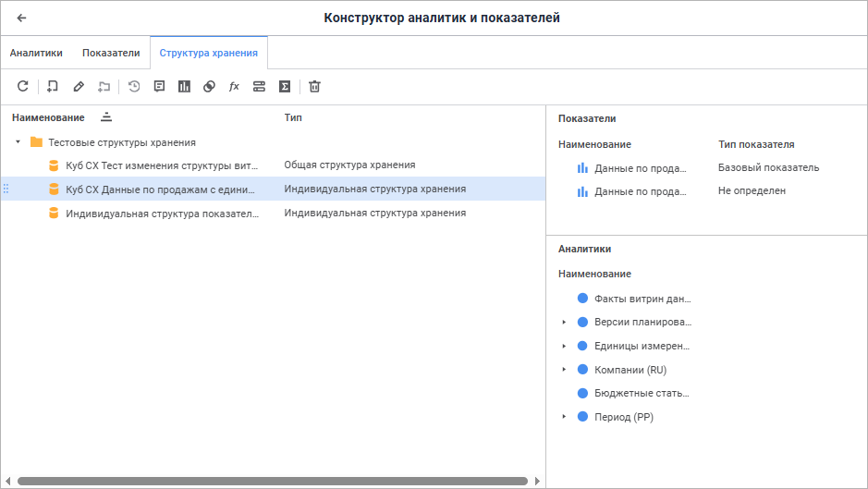Click the fx formula icon

(234, 86)
